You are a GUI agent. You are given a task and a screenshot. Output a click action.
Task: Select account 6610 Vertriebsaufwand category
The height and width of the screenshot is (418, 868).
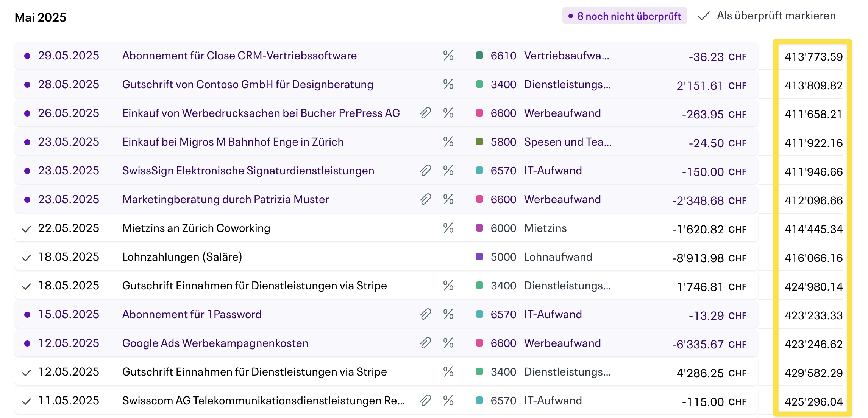tap(549, 56)
